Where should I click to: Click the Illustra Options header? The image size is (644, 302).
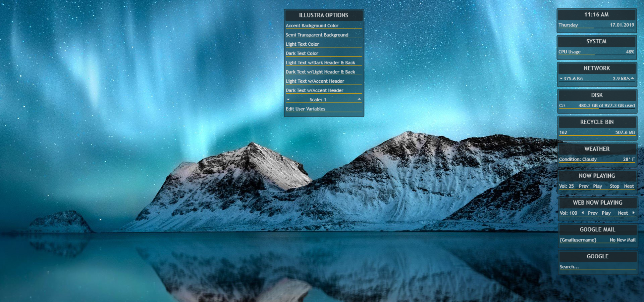click(324, 15)
